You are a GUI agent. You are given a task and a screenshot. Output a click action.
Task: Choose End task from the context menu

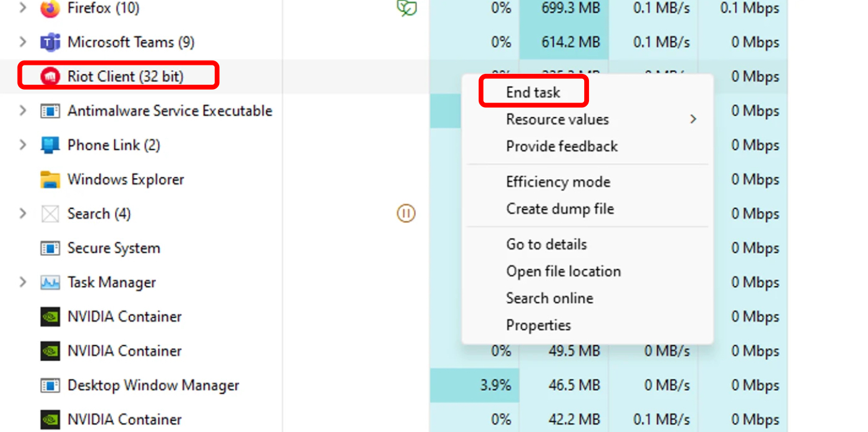[533, 92]
